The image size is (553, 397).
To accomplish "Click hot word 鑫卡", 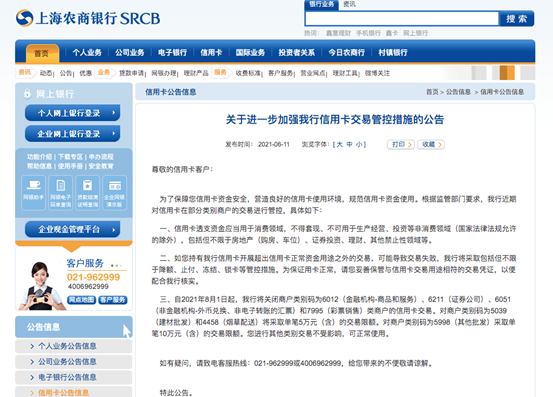I will coord(392,33).
